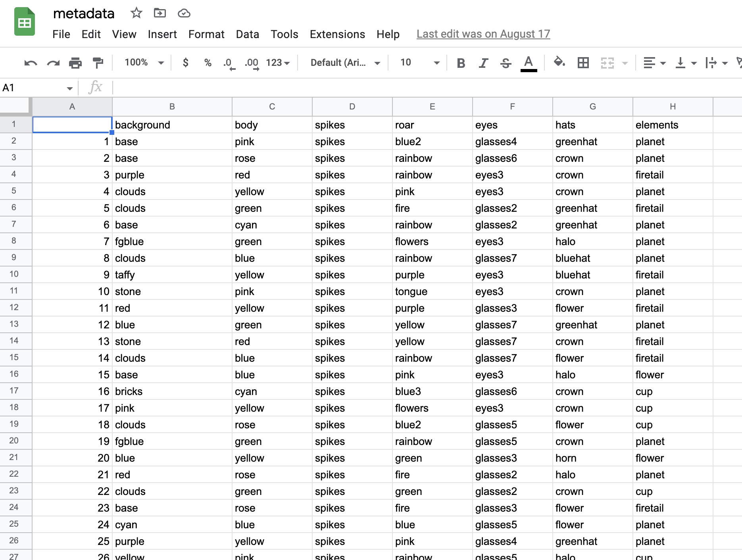Screen dimensions: 742x560
Task: Open the fill color picker
Action: click(x=559, y=62)
